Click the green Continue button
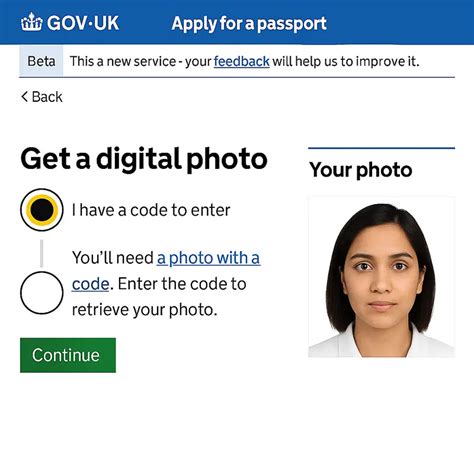 click(x=68, y=355)
